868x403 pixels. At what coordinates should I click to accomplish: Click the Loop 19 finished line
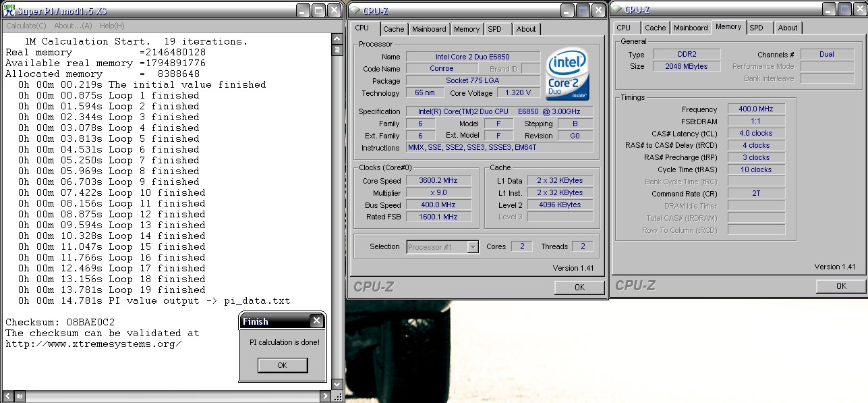pos(112,290)
